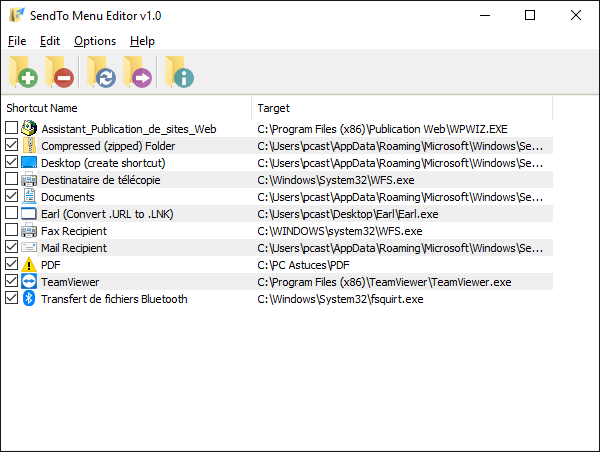Tick the Earl (Convert .URL to .LNK) checkbox
Viewport: 600px width, 452px height.
[x=11, y=213]
